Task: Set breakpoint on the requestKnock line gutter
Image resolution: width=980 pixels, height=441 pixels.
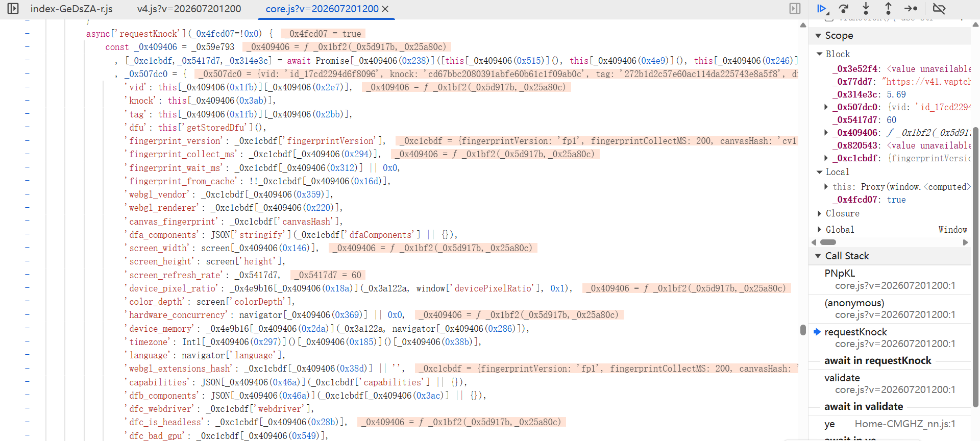Action: point(27,33)
